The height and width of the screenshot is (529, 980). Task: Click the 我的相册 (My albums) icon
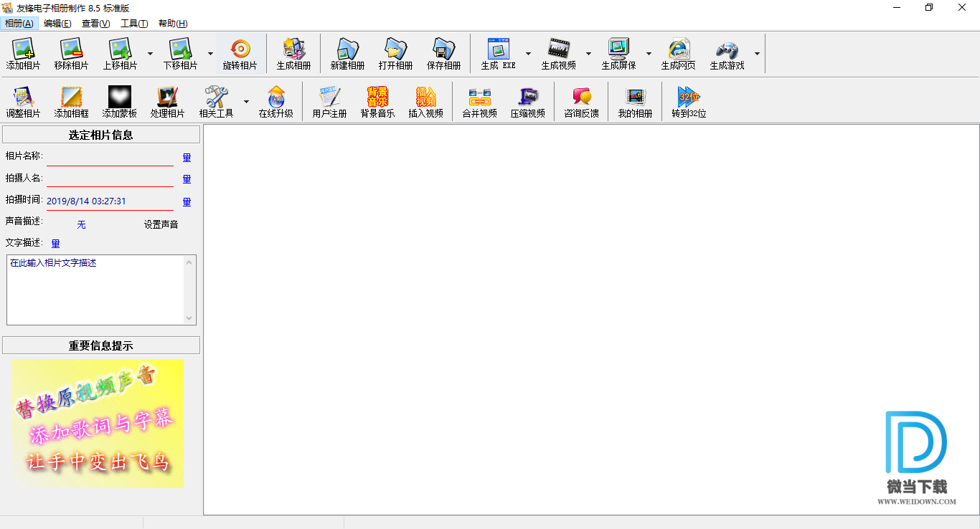tap(635, 102)
